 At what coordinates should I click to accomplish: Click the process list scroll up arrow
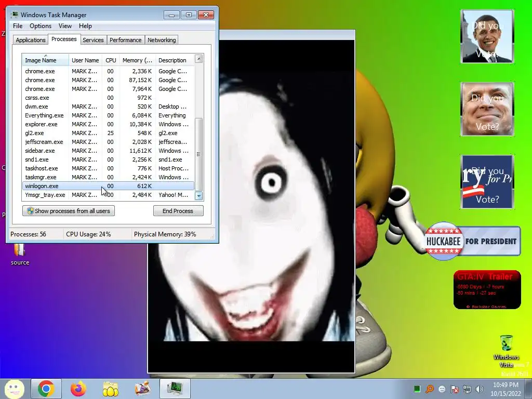(x=199, y=59)
